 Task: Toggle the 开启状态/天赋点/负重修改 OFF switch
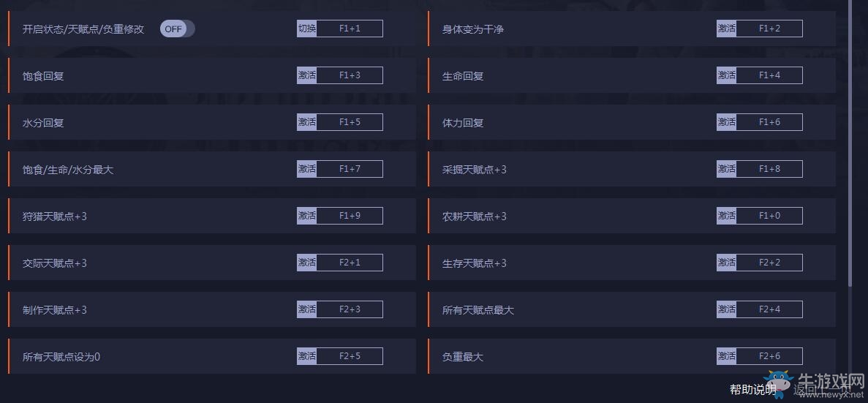(x=177, y=29)
